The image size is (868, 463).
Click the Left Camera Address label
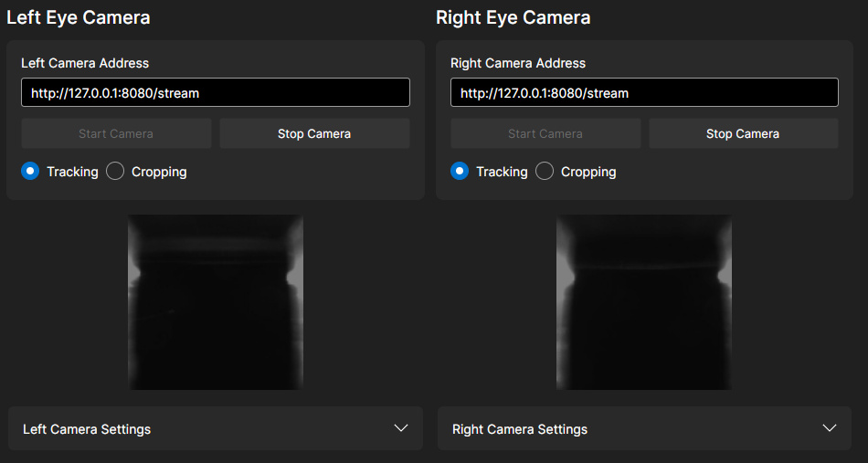click(85, 63)
